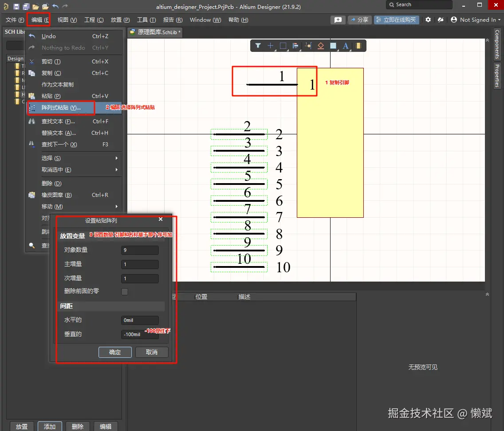Open the Properties side panel tab
The width and height of the screenshot is (504, 431).
(497, 76)
